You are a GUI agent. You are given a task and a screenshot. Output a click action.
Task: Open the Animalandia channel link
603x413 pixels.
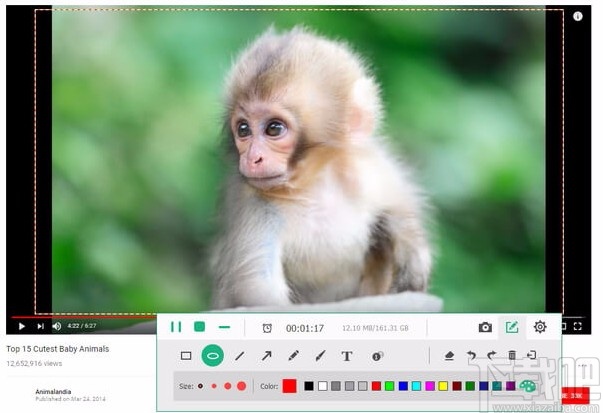(53, 391)
